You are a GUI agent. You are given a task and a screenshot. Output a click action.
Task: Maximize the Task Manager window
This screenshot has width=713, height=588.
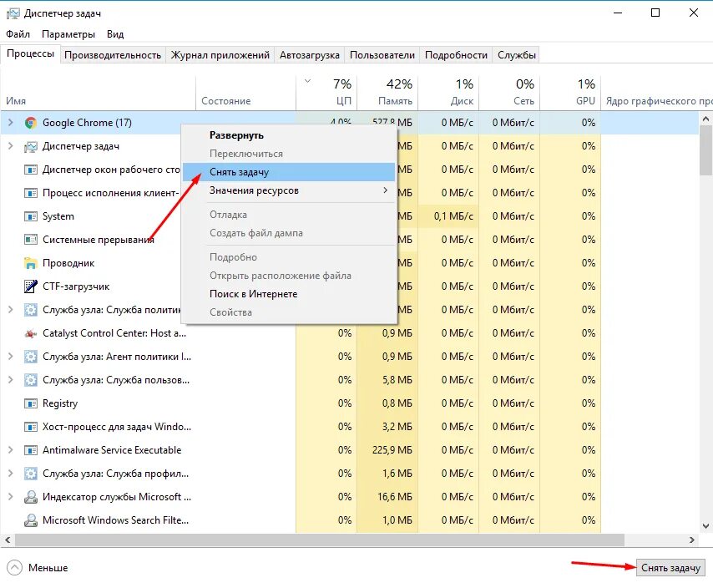tap(655, 13)
